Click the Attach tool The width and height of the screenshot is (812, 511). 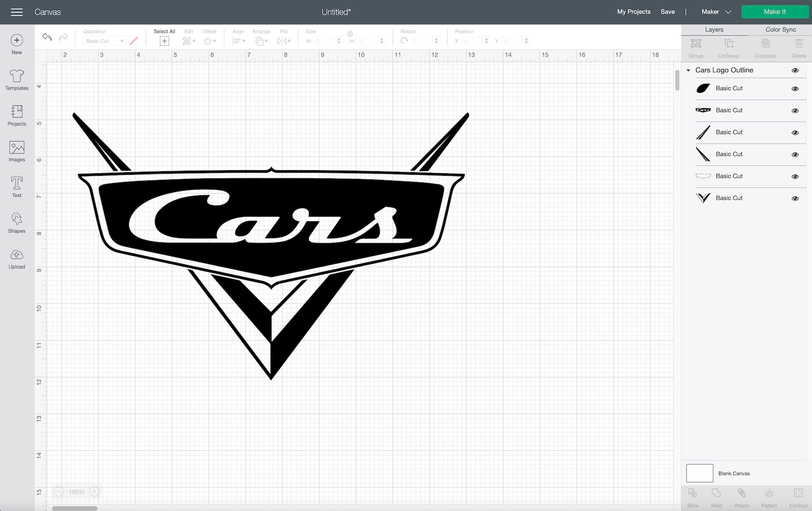pos(741,493)
